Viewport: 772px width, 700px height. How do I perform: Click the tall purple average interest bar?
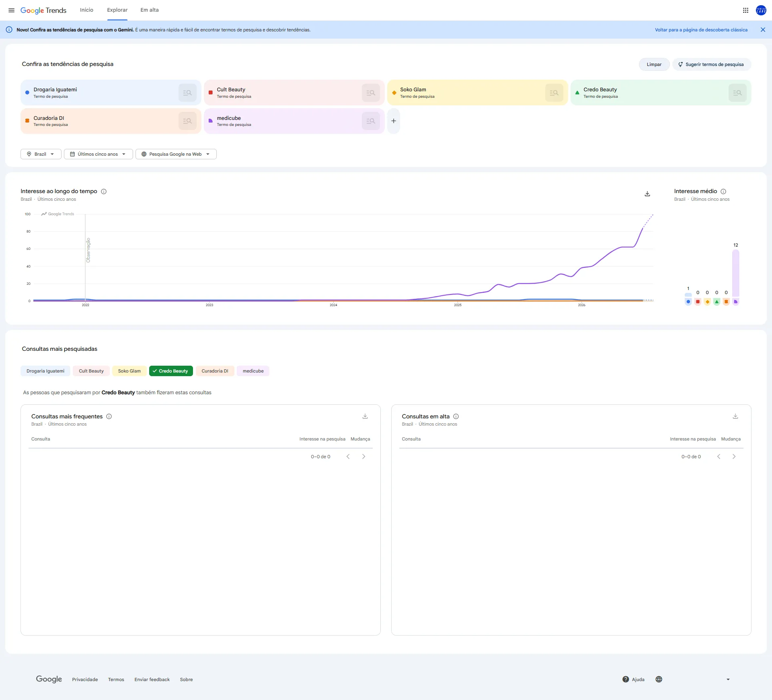[x=736, y=273]
